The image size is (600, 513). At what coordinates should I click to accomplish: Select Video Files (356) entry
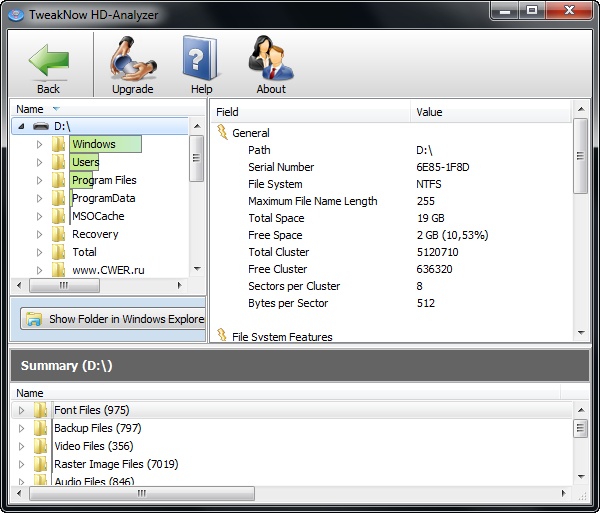(x=93, y=446)
